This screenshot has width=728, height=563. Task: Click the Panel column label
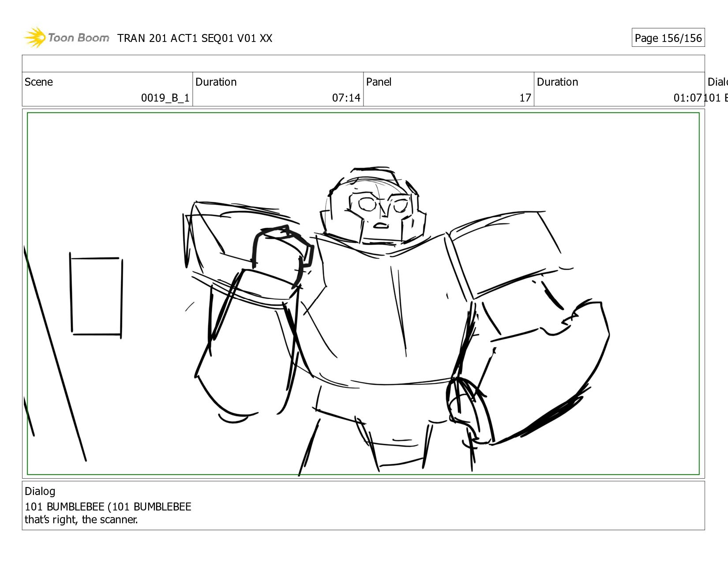click(x=379, y=82)
